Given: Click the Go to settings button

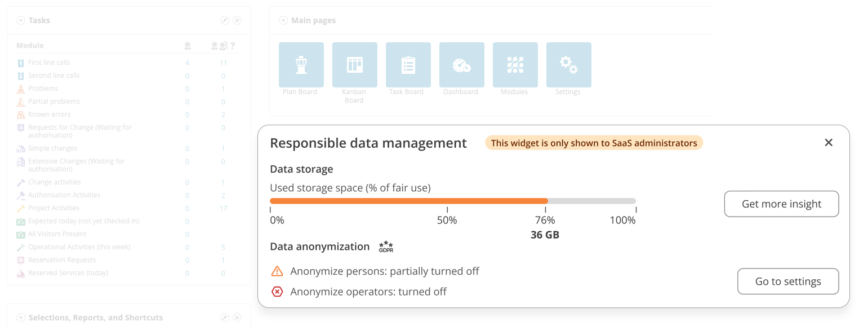Looking at the screenshot, I should click(788, 281).
